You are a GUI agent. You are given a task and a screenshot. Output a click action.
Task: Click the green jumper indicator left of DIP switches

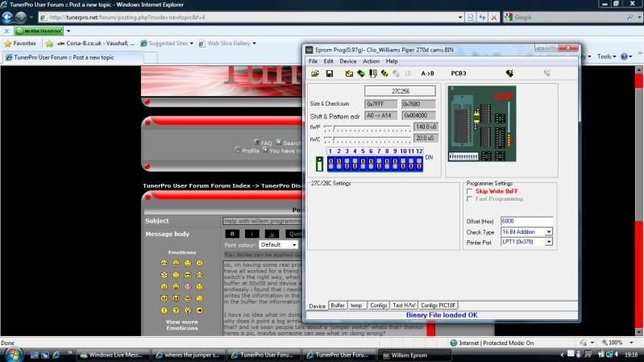point(319,164)
